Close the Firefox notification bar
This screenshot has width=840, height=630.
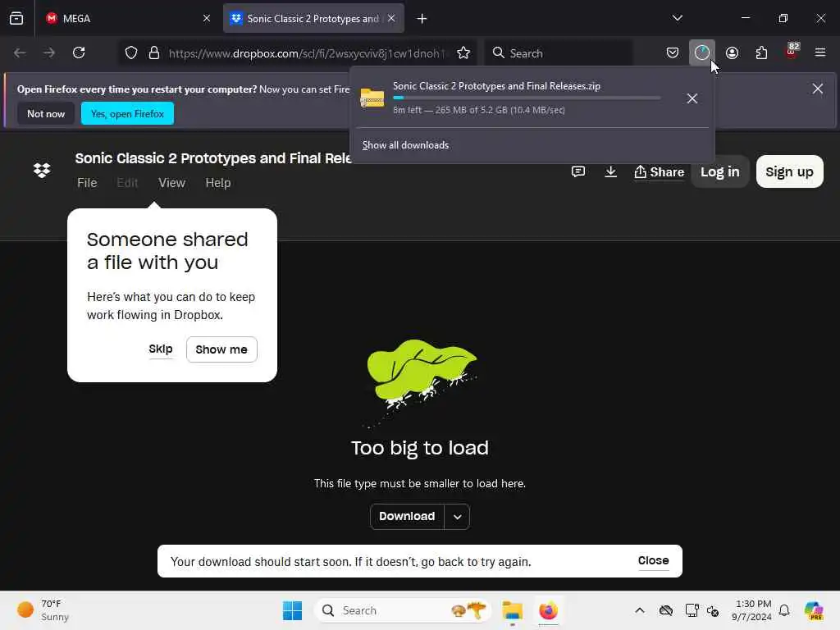click(818, 89)
